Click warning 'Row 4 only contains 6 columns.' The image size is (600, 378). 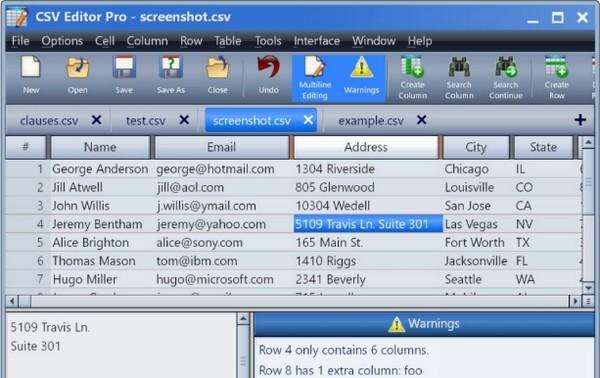pyautogui.click(x=344, y=350)
